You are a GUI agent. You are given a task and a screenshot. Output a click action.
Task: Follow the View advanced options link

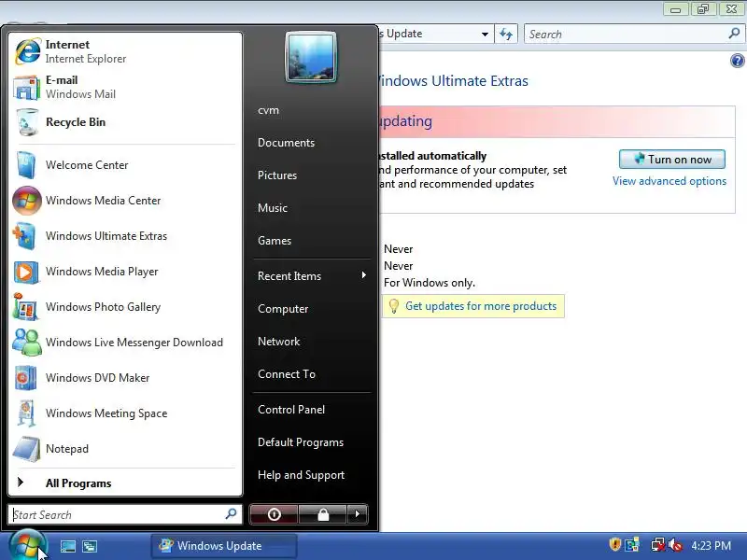click(669, 181)
